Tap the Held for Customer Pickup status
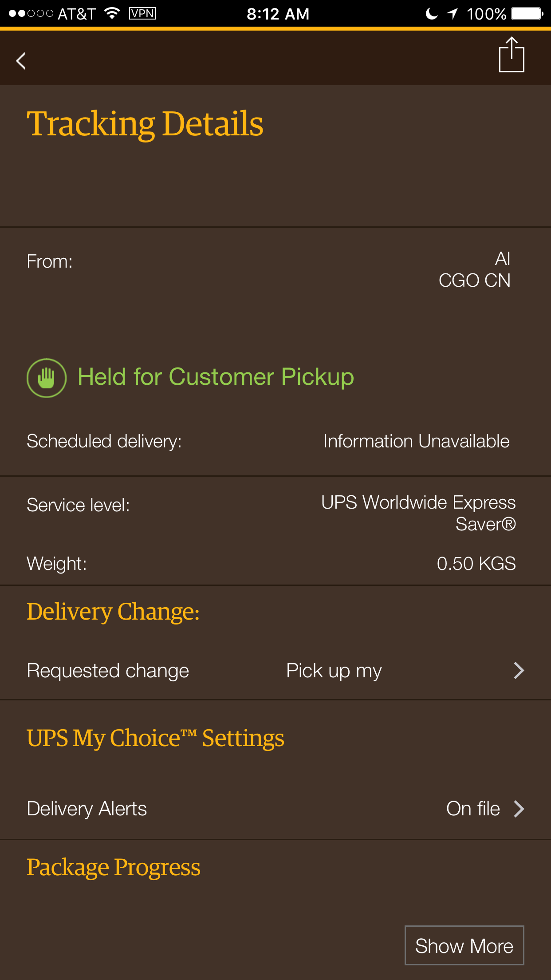 [x=216, y=378]
